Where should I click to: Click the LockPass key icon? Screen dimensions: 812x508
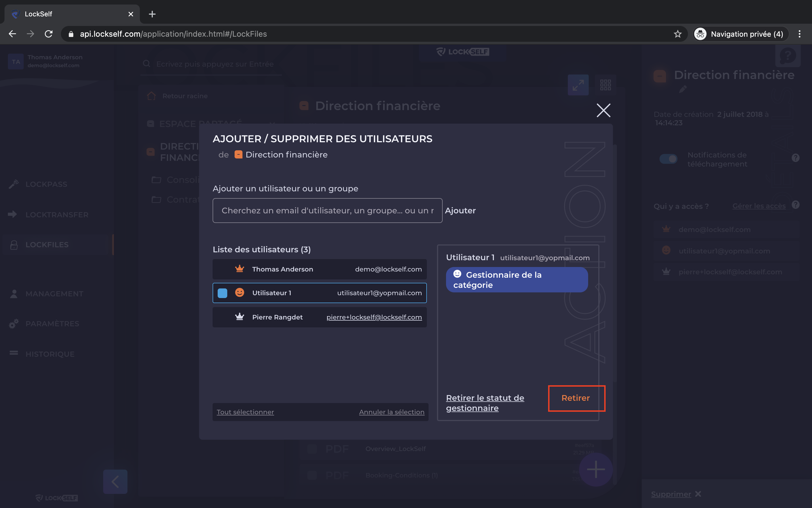[14, 184]
